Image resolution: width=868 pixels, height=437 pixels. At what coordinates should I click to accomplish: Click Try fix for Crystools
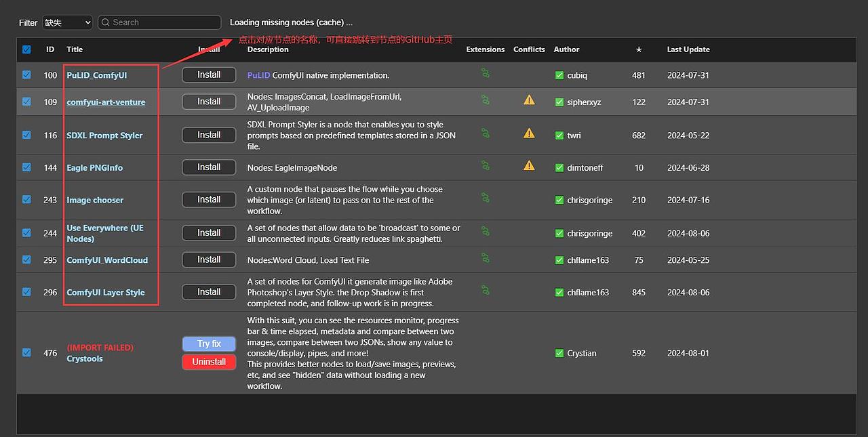pyautogui.click(x=209, y=344)
